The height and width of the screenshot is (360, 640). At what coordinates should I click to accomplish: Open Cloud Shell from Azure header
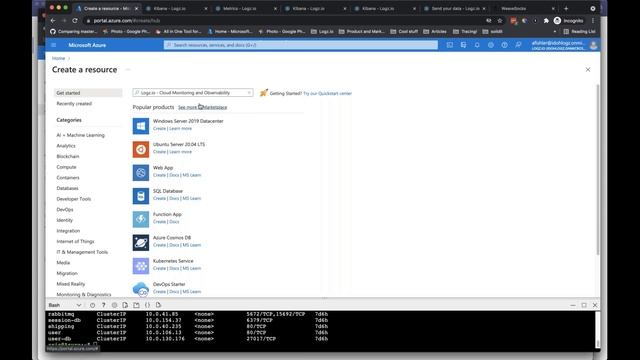coord(449,45)
